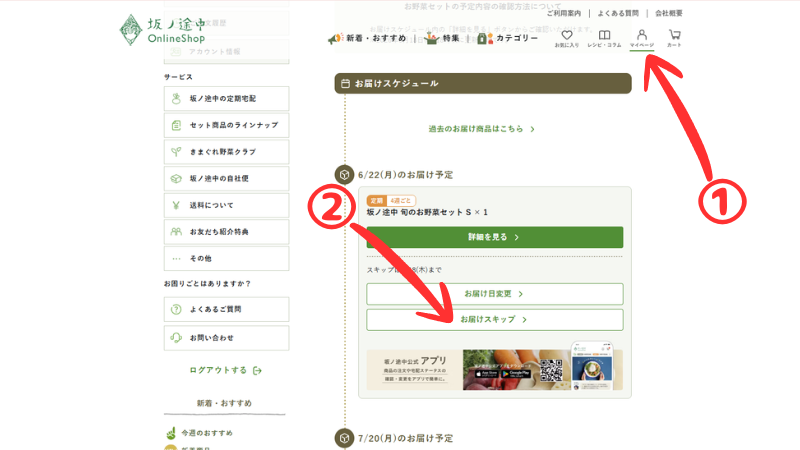The height and width of the screenshot is (450, 800).
Task: Open 今週のおすすめ link
Action: tap(207, 433)
